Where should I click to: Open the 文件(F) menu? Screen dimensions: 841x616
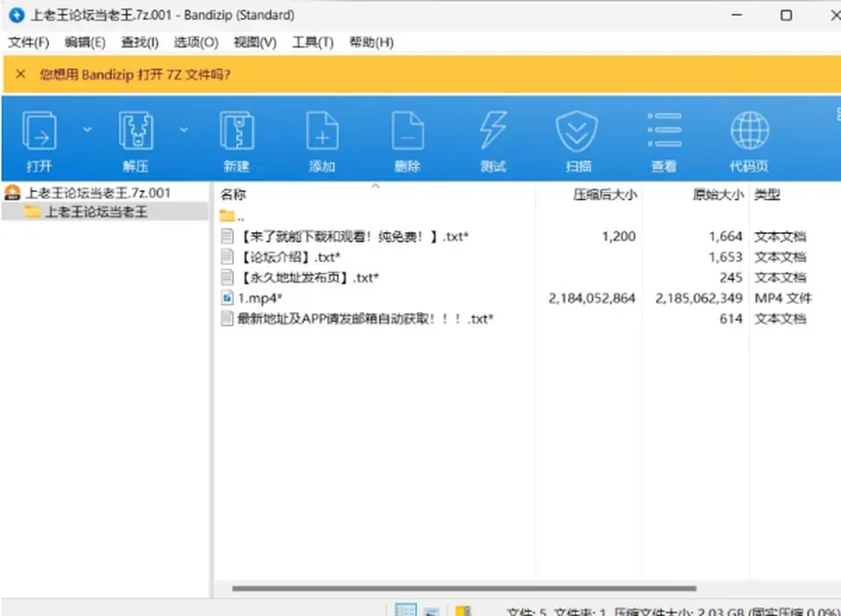[28, 42]
